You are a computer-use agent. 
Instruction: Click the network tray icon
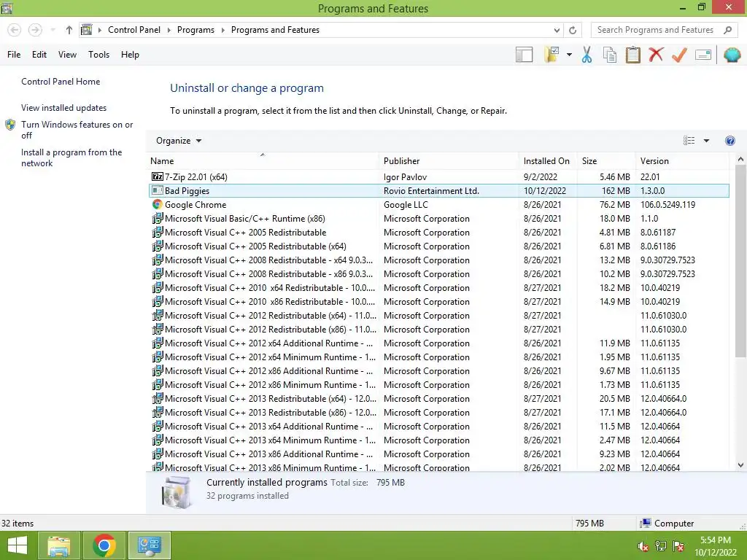pyautogui.click(x=661, y=546)
